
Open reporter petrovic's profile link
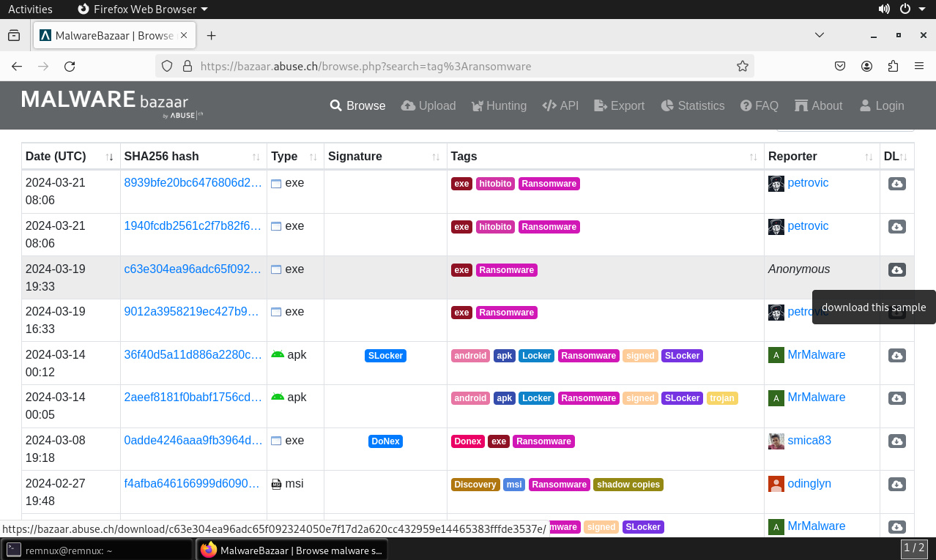pyautogui.click(x=807, y=182)
